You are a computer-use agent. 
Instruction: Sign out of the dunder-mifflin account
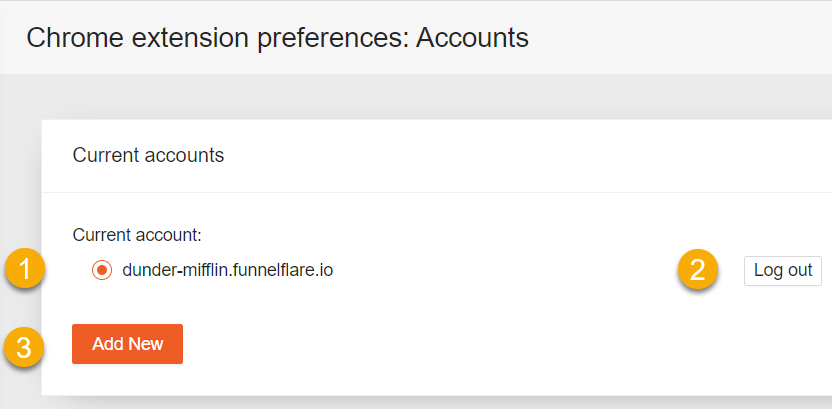pos(783,271)
